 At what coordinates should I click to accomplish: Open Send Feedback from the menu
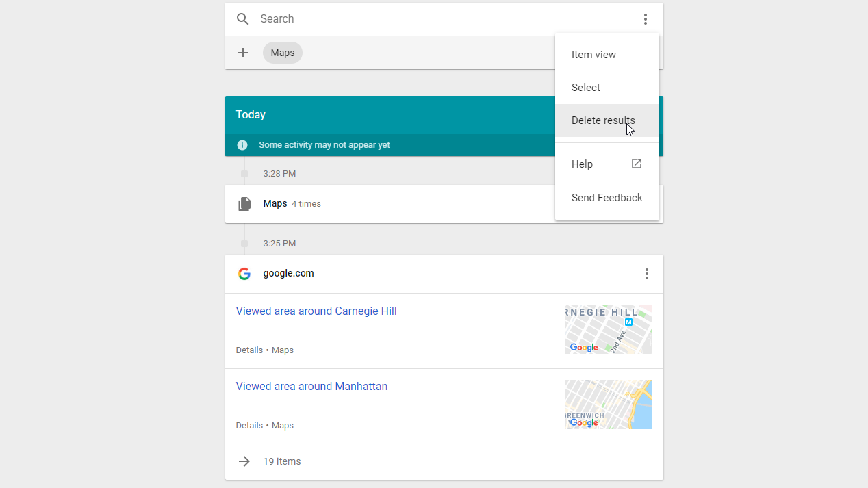tap(607, 197)
